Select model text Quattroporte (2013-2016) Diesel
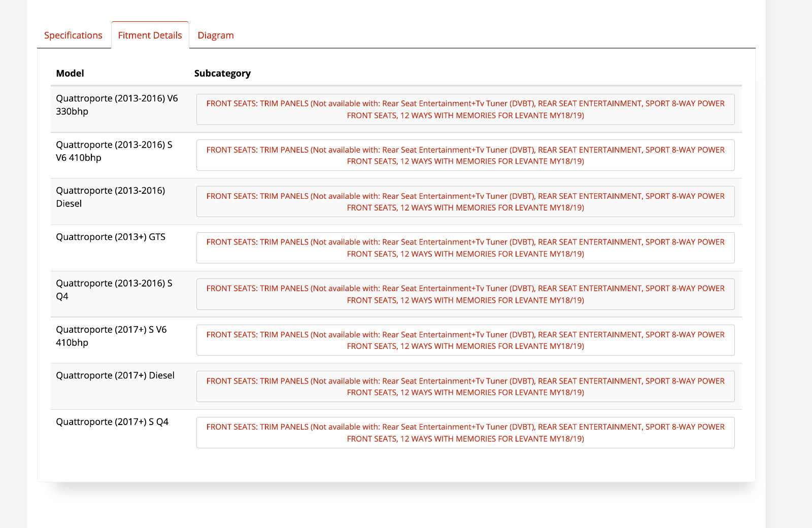812x528 pixels. coord(111,197)
